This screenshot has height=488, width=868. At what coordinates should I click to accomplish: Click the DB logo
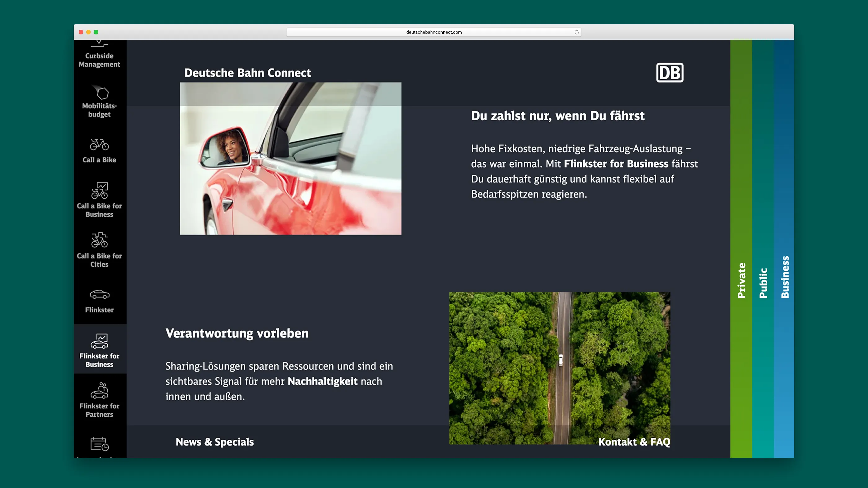point(670,73)
